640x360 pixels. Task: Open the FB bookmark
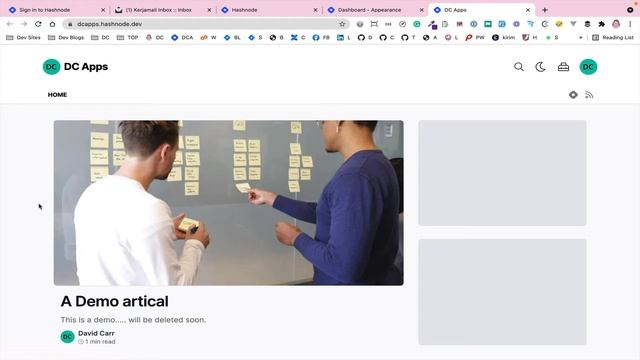[321, 37]
